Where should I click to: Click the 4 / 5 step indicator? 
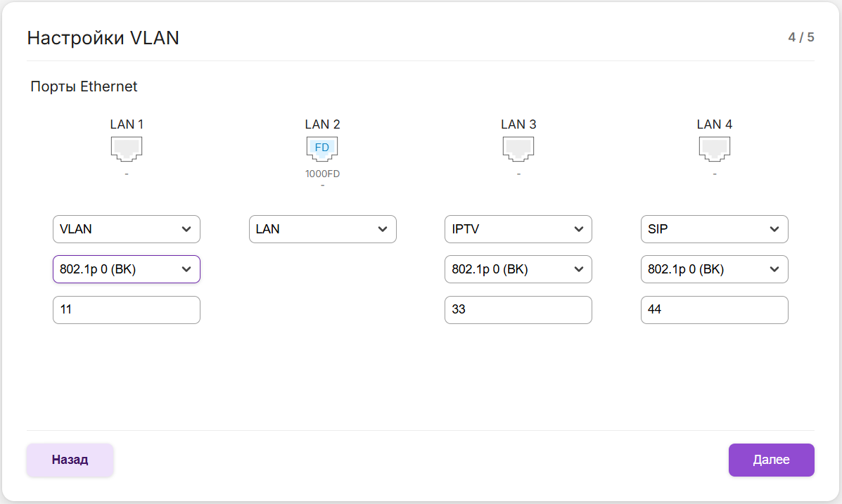point(801,37)
